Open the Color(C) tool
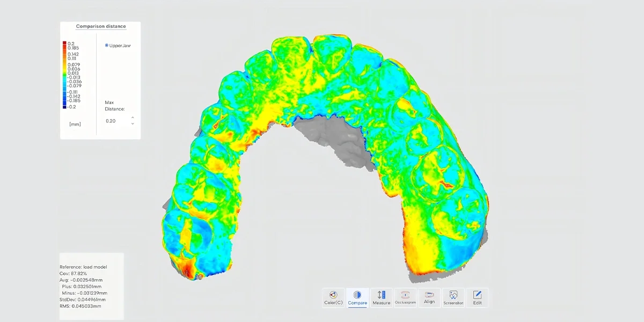The width and height of the screenshot is (644, 322). [333, 297]
